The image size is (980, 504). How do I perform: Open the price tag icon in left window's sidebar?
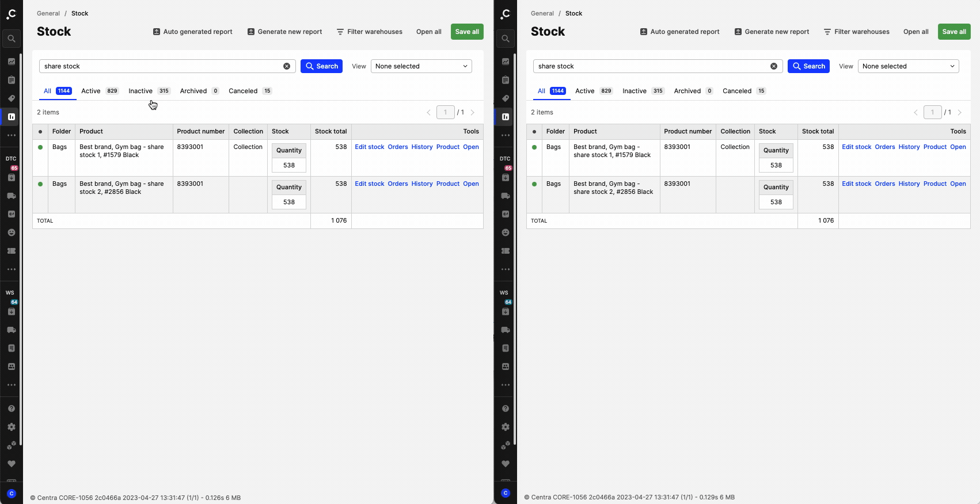click(11, 98)
